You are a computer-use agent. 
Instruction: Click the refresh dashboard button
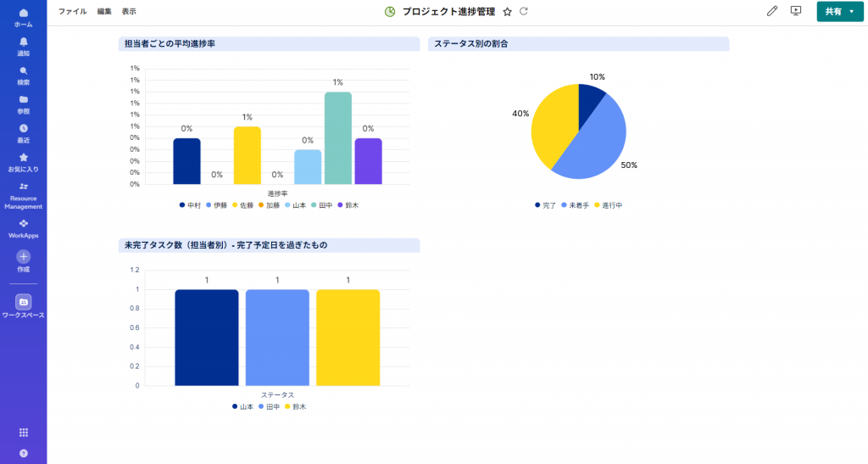524,12
